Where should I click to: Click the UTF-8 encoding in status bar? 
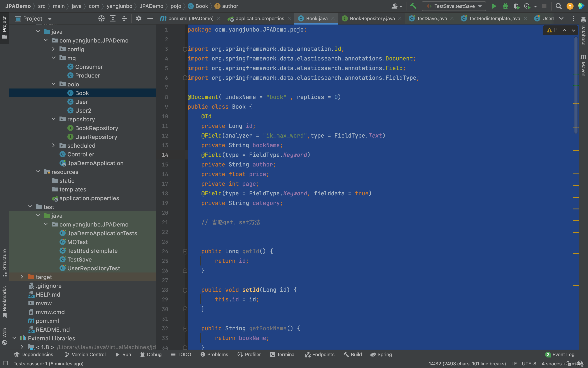[529, 364]
